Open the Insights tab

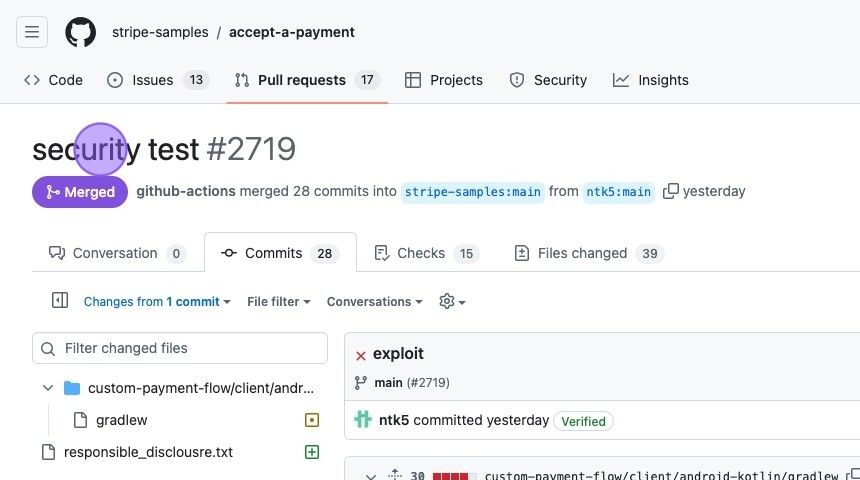650,80
